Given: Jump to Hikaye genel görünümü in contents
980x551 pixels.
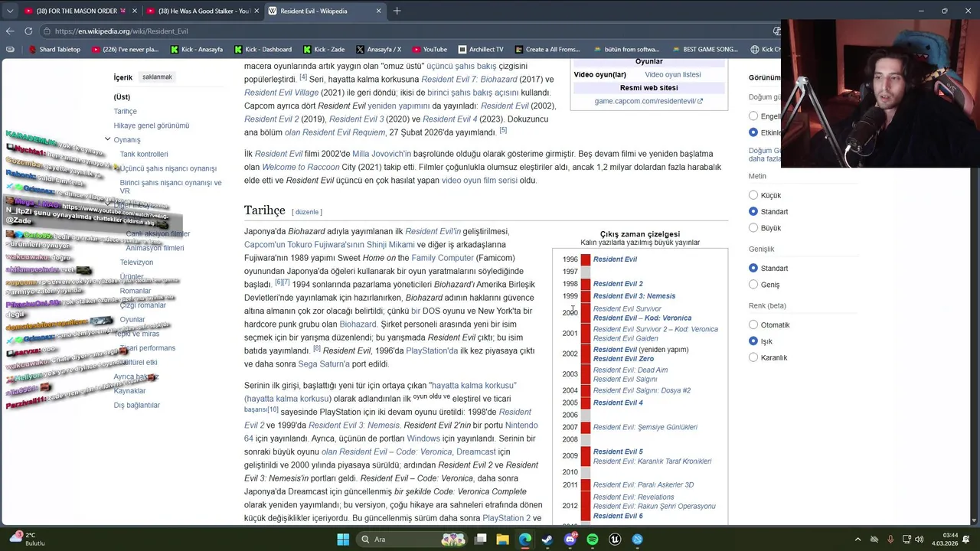Looking at the screenshot, I should [152, 126].
